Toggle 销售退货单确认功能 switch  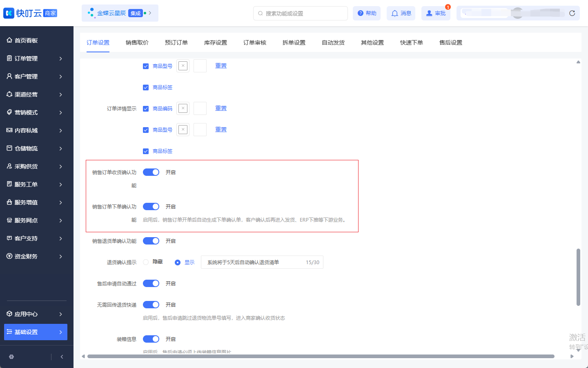tap(151, 241)
